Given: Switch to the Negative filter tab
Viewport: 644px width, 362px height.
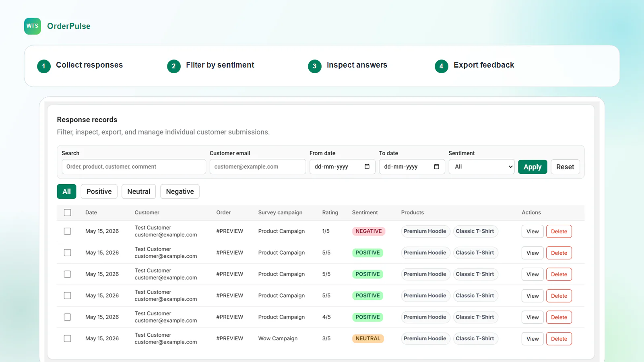Looking at the screenshot, I should pyautogui.click(x=180, y=191).
